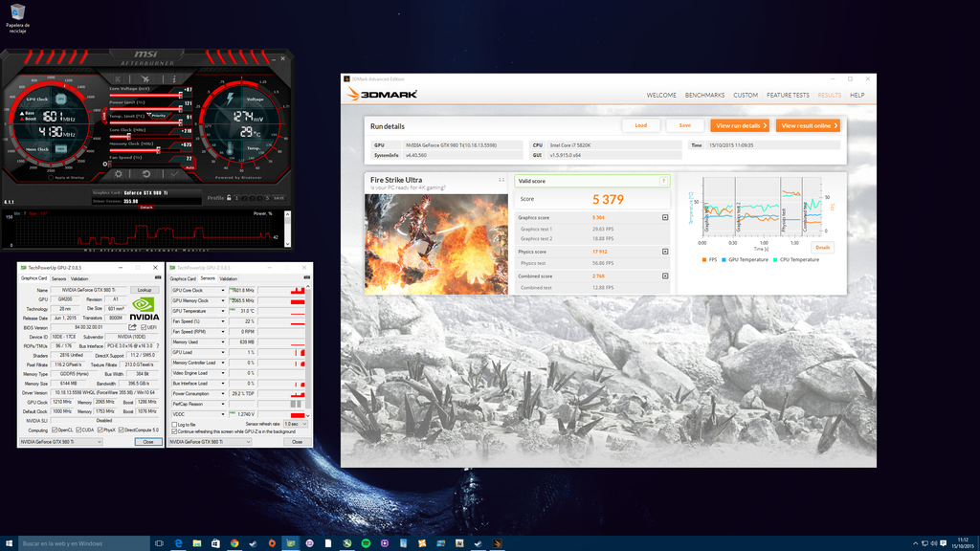Click the camera screenshot icon in left GPU-Z
The width and height of the screenshot is (980, 551).
click(158, 278)
